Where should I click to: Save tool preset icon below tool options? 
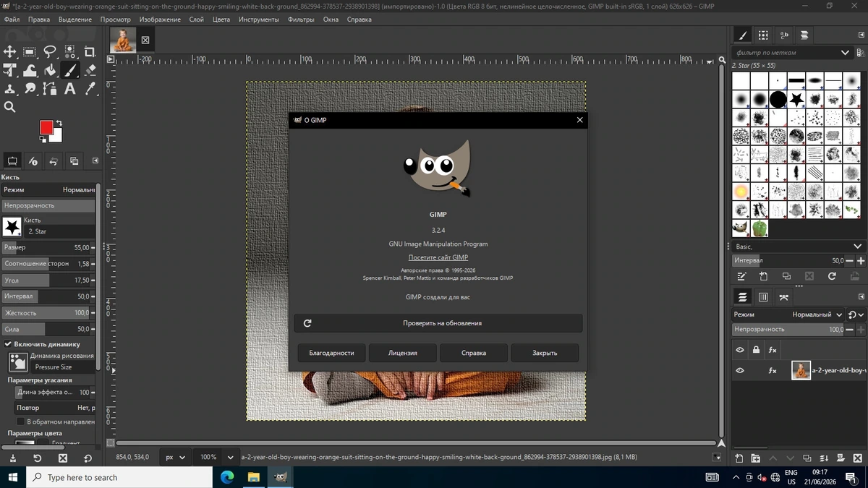click(x=13, y=458)
